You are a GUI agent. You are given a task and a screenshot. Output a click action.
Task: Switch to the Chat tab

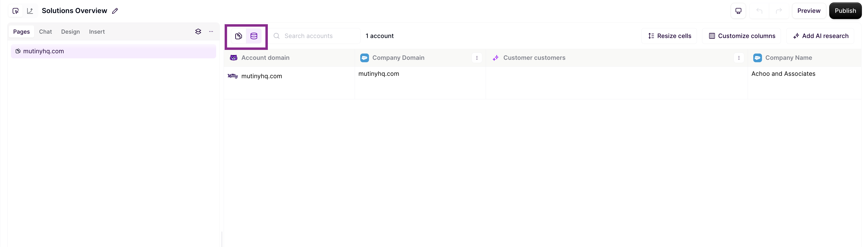46,31
